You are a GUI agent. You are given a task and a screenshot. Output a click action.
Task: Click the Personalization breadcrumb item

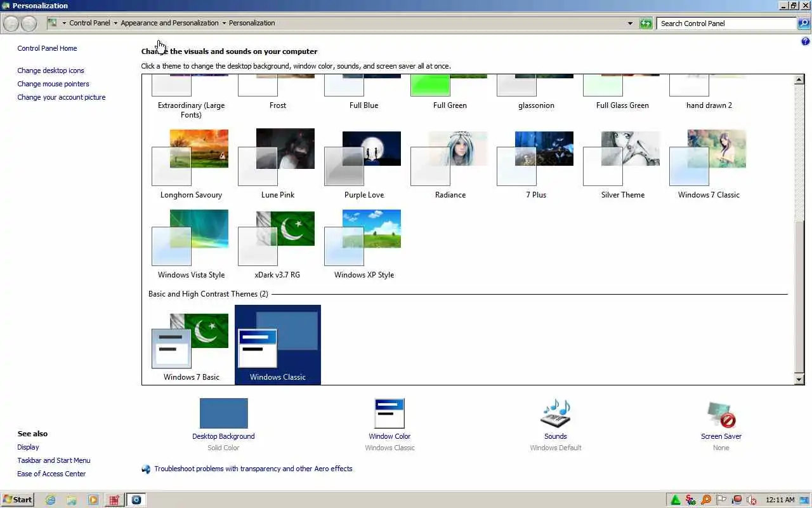point(252,23)
